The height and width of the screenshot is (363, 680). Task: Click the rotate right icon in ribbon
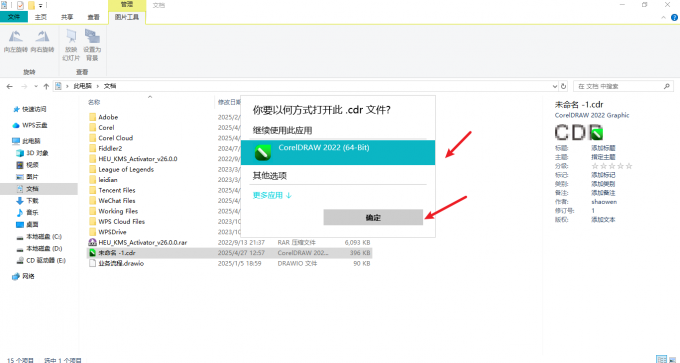[x=42, y=35]
